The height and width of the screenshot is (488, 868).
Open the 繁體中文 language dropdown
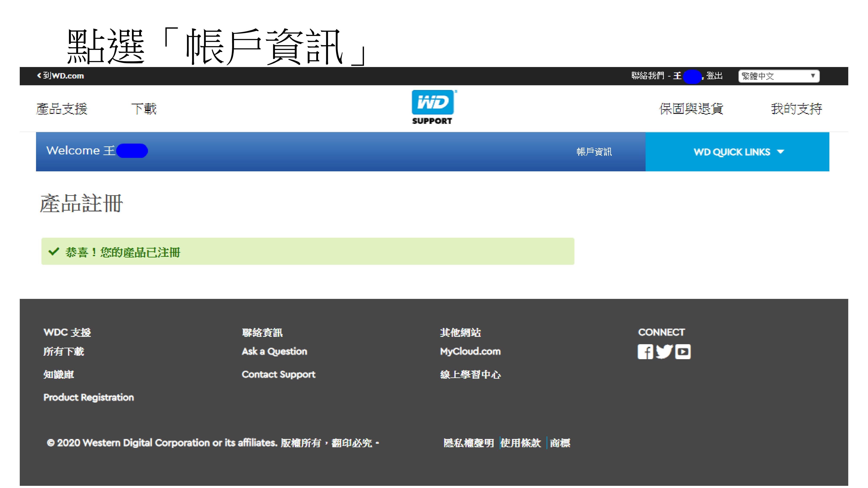click(778, 76)
